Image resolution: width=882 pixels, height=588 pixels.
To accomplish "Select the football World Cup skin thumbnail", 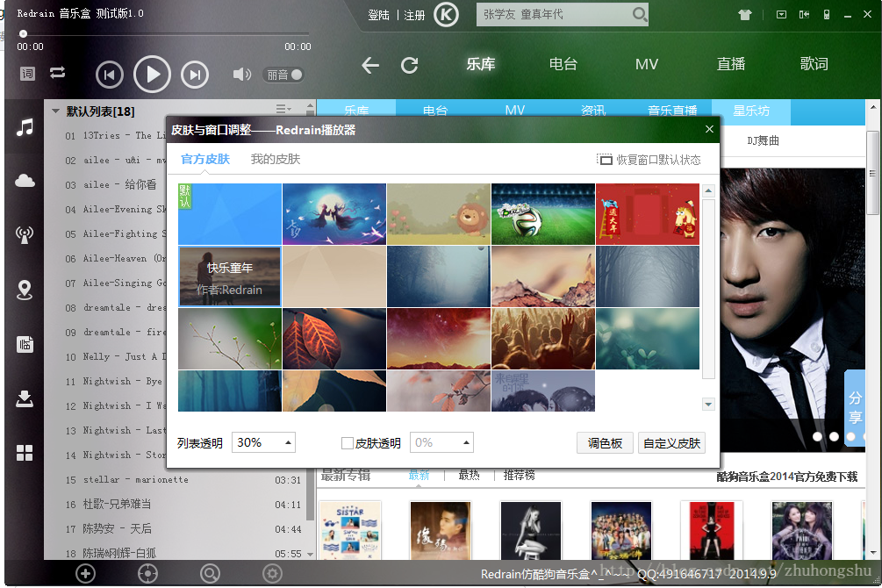I will 543,214.
